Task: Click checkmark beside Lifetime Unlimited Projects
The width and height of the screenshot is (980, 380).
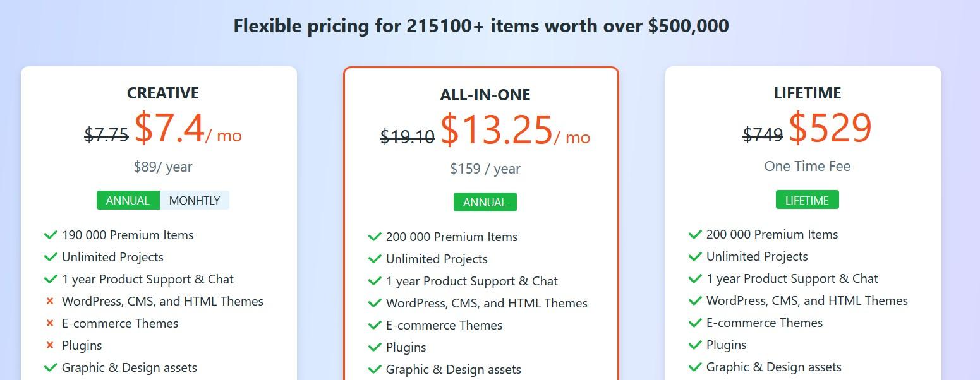Action: 695,256
